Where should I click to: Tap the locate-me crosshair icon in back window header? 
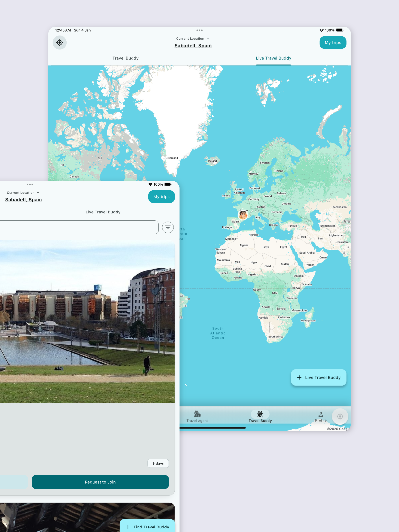point(60,43)
